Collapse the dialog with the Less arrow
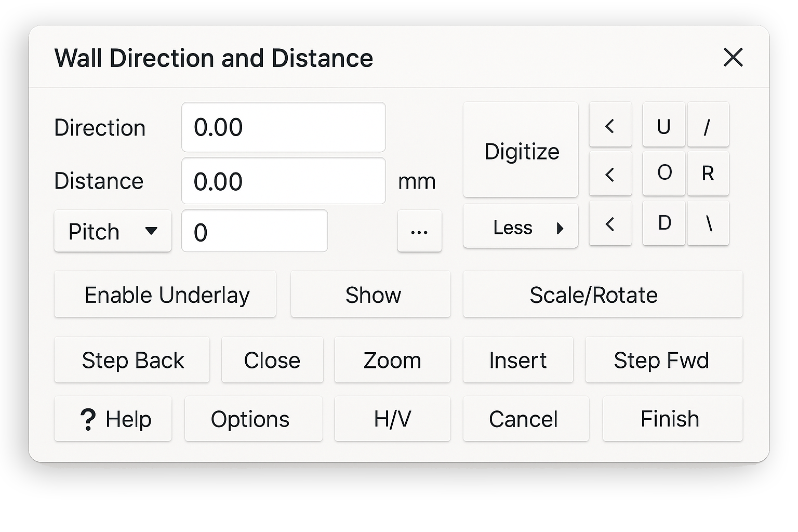The width and height of the screenshot is (798, 532). tap(520, 227)
